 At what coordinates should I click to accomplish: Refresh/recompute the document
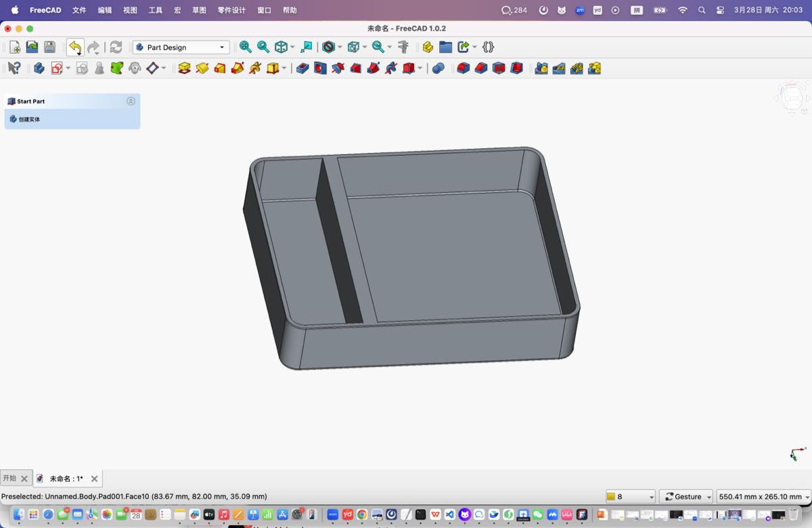116,47
